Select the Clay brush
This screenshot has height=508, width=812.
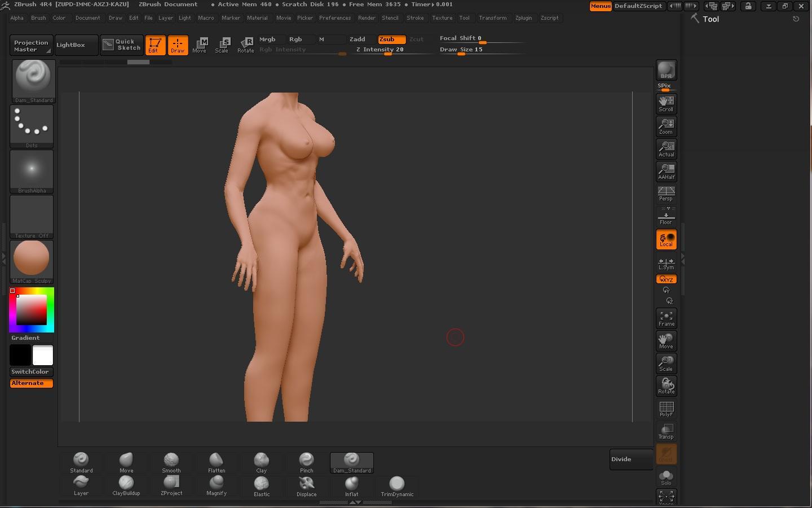261,463
